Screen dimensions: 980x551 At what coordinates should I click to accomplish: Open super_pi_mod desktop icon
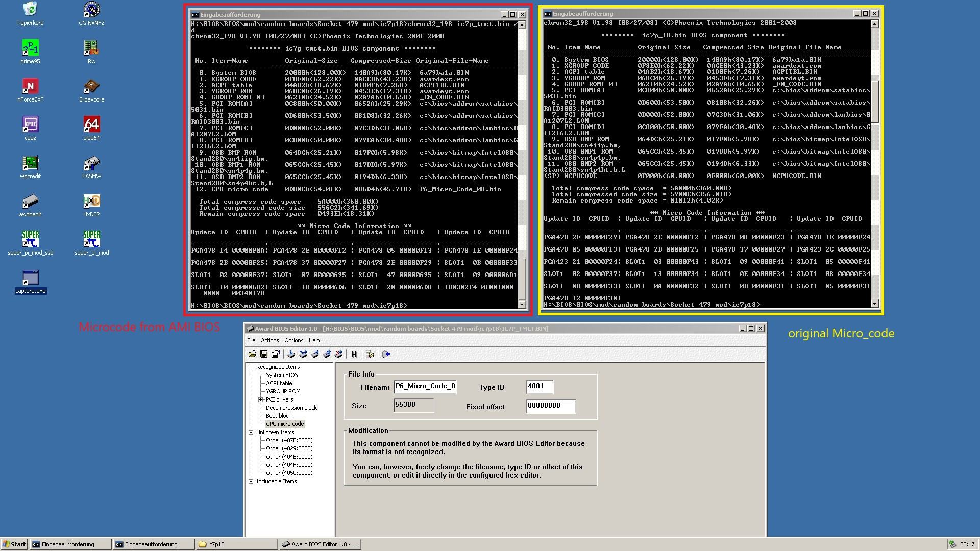point(91,243)
